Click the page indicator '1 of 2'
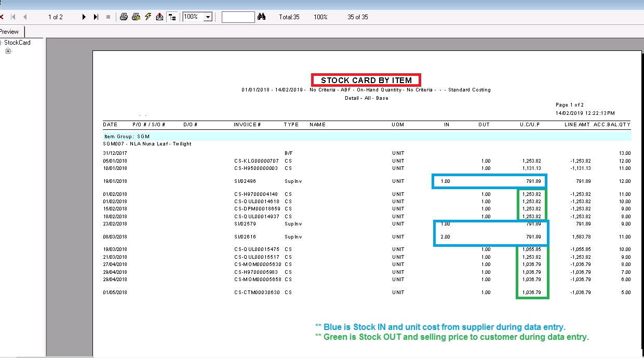The height and width of the screenshot is (358, 644). pyautogui.click(x=56, y=17)
